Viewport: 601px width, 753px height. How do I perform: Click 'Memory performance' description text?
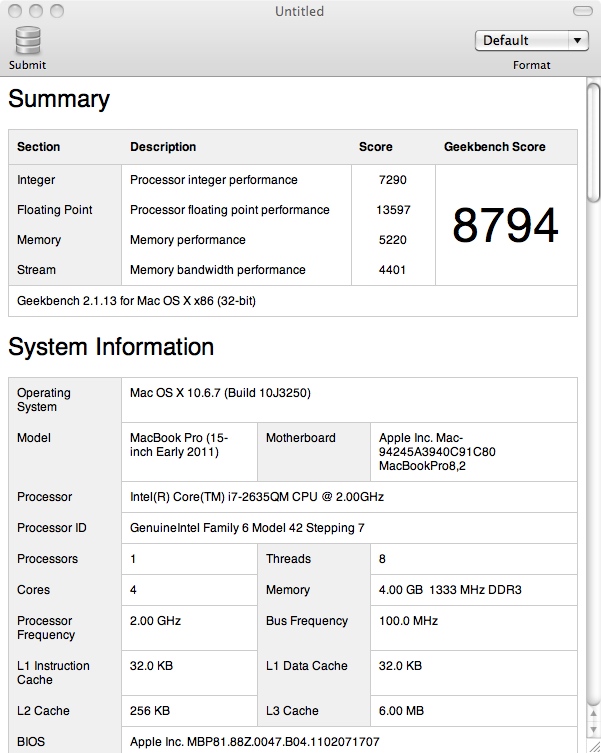pos(188,240)
